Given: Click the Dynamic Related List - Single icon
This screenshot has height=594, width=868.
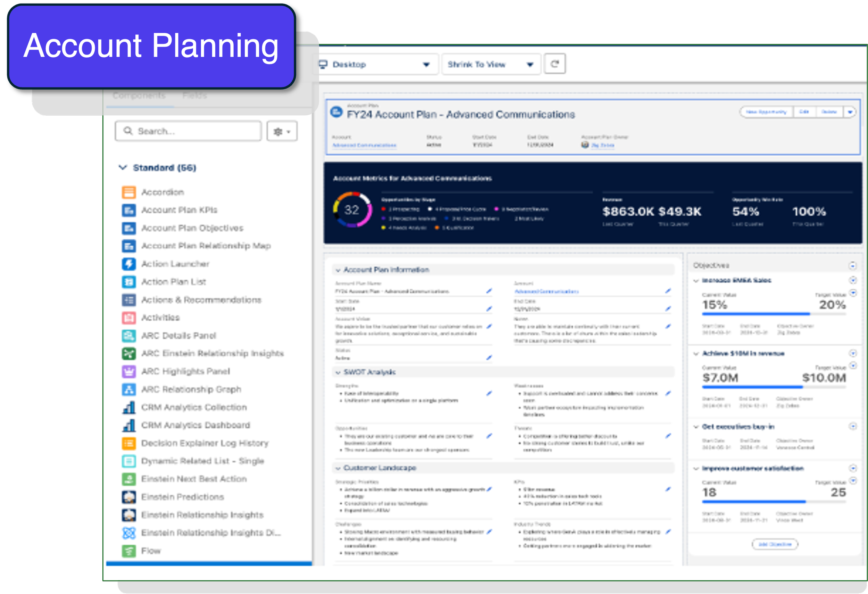Looking at the screenshot, I should click(129, 461).
